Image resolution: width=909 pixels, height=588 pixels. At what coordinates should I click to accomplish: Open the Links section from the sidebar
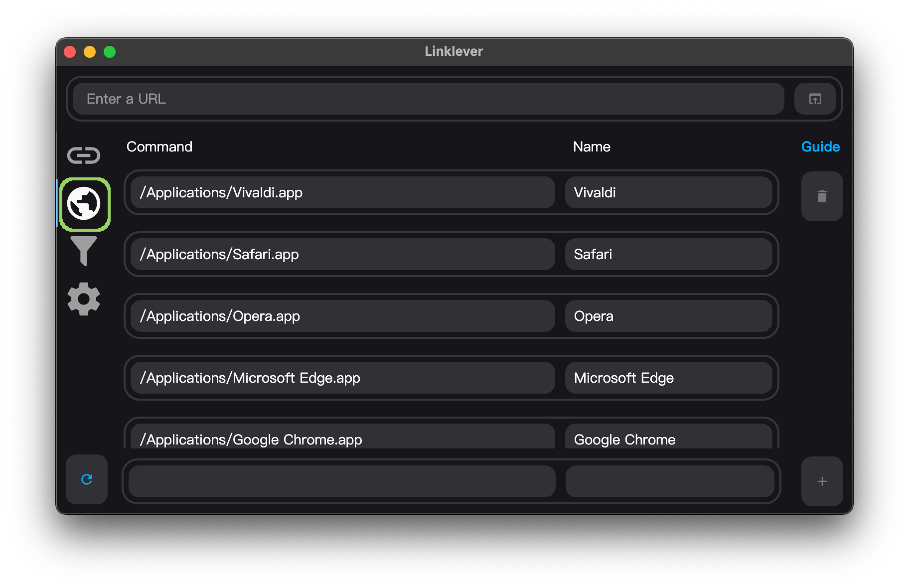(x=84, y=155)
